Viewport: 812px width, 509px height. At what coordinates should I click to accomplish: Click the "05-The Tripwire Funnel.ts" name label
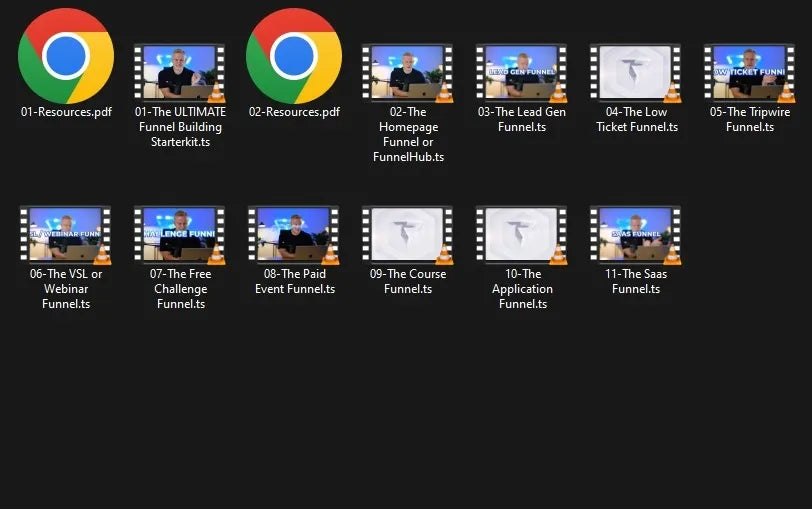pyautogui.click(x=750, y=119)
